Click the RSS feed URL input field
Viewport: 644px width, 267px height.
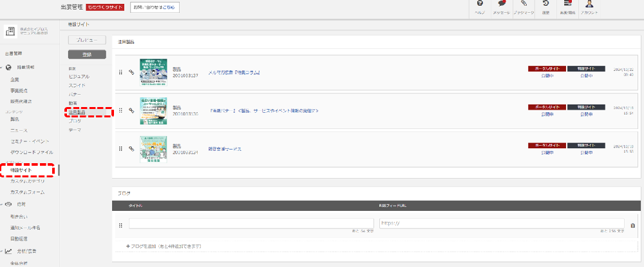pos(500,224)
